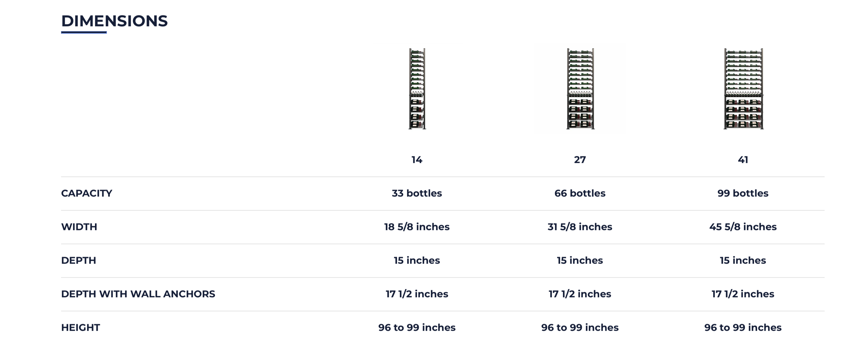Click the 15 inches depth under column 27
The height and width of the screenshot is (354, 868).
coord(580,260)
